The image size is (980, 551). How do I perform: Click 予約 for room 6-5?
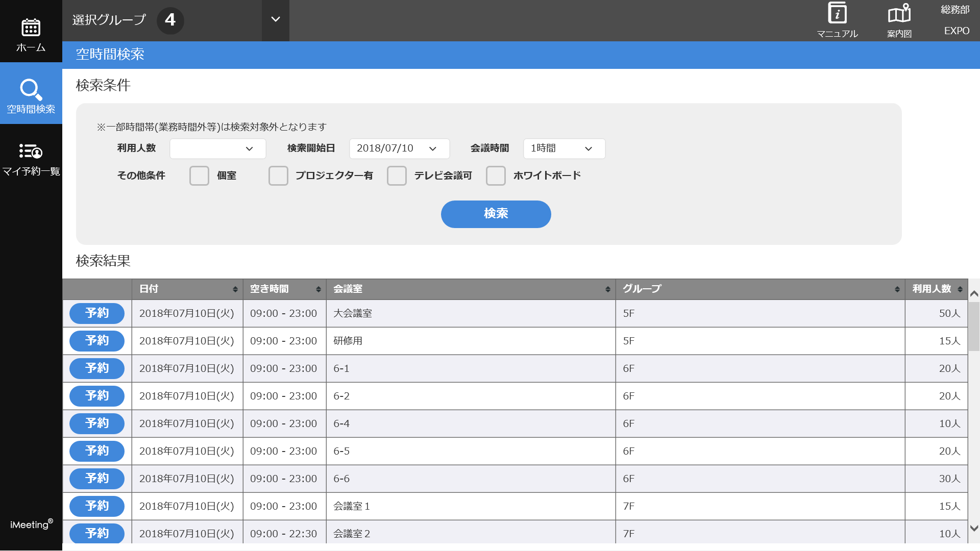point(97,451)
